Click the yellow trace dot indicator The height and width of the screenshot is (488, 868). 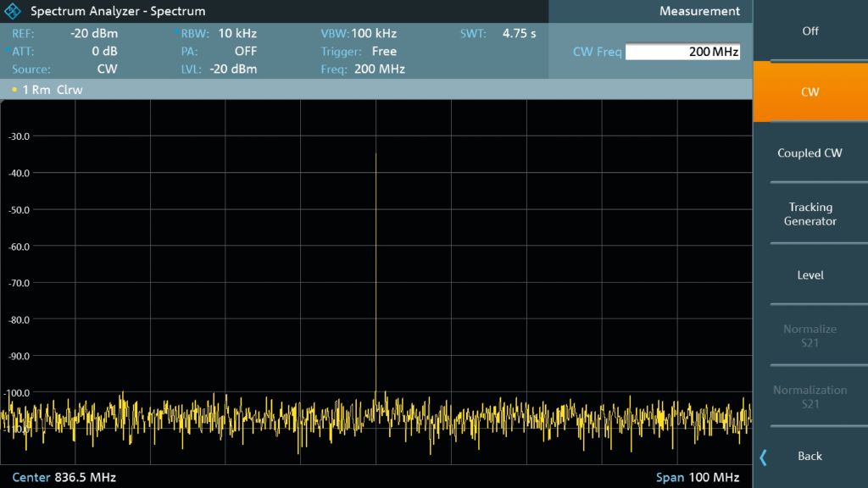coord(14,90)
